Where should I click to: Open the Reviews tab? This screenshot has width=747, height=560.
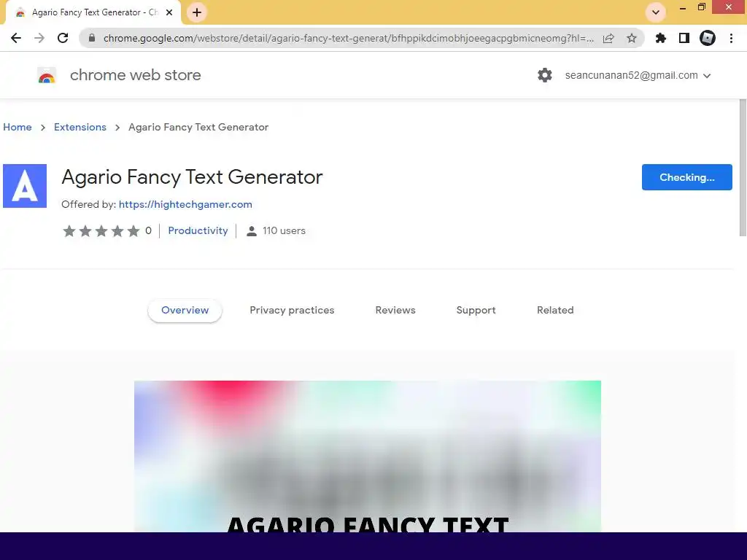point(395,311)
